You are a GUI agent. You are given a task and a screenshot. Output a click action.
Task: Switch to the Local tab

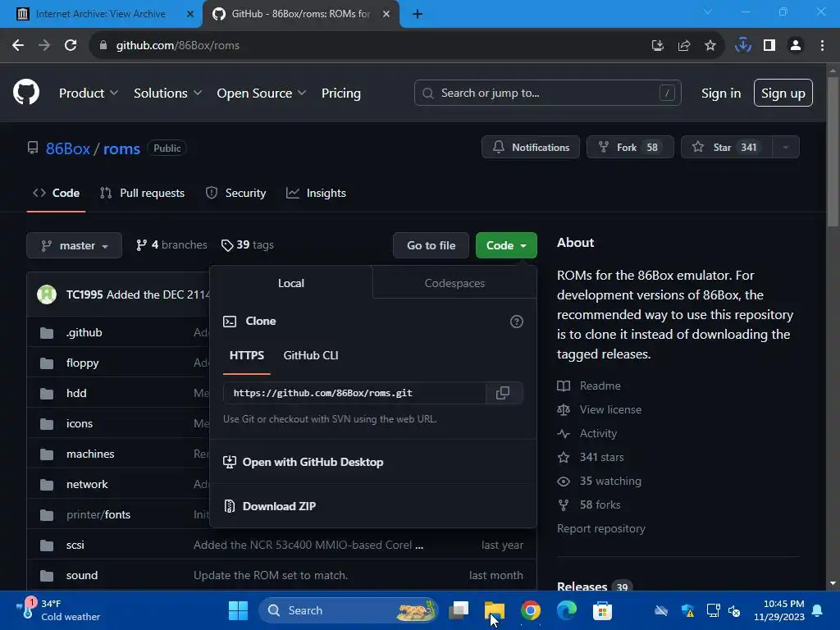(291, 283)
